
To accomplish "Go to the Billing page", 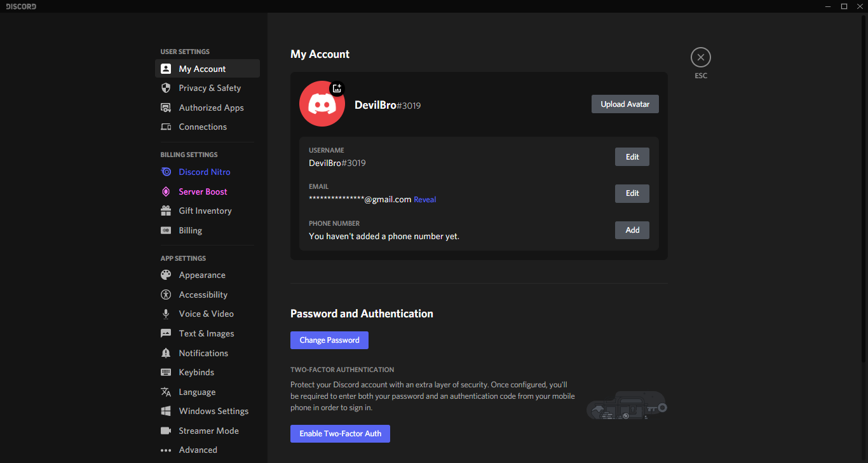I will point(207,230).
